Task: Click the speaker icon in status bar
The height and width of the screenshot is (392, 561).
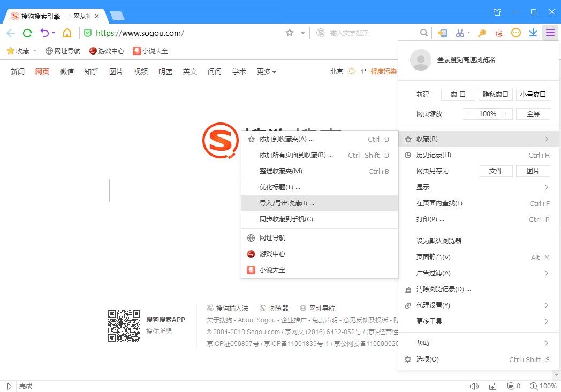Action: [x=474, y=386]
